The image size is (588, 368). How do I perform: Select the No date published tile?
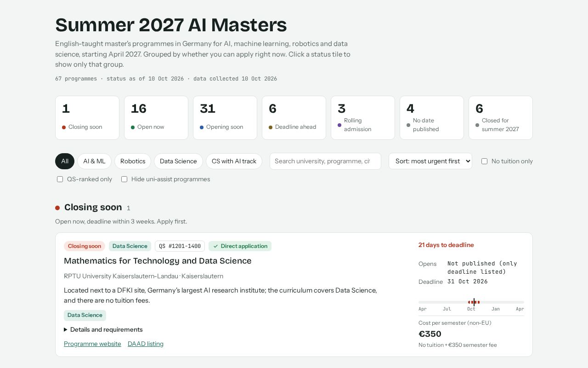pyautogui.click(x=432, y=118)
